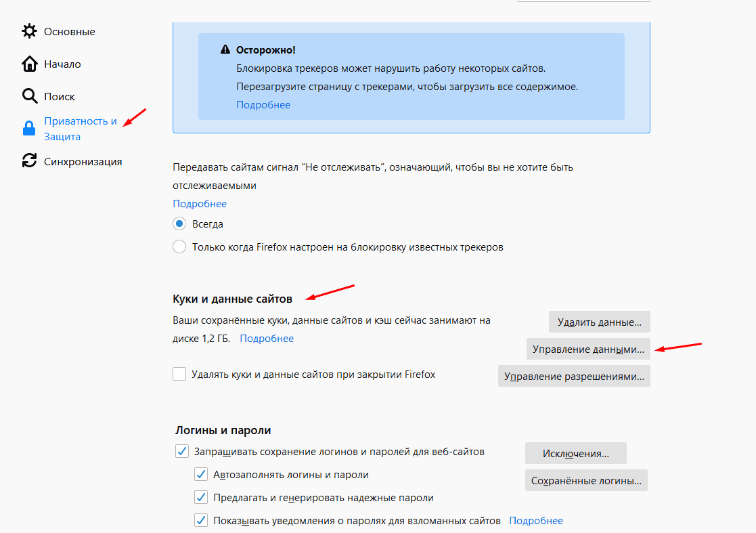
Task: Follow Подробнее link in the warning box
Action: point(263,105)
